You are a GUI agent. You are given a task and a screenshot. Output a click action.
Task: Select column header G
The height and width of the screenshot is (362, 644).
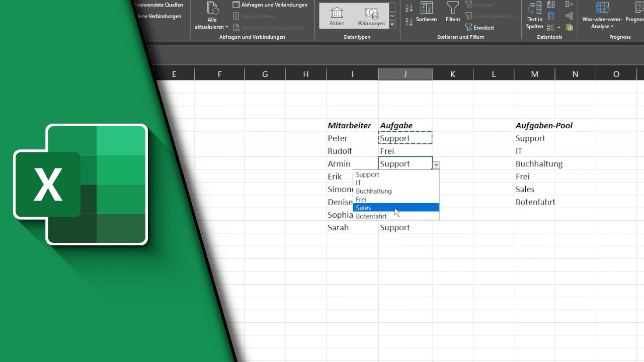(x=265, y=74)
